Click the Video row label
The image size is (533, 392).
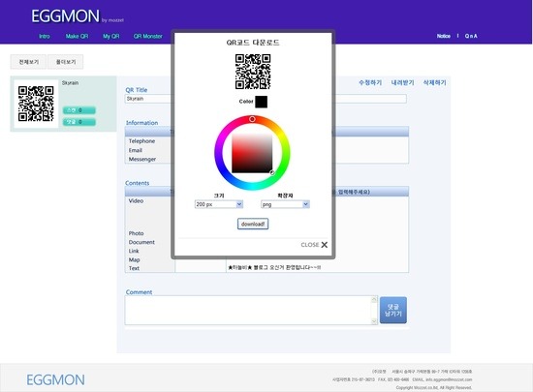(x=136, y=201)
